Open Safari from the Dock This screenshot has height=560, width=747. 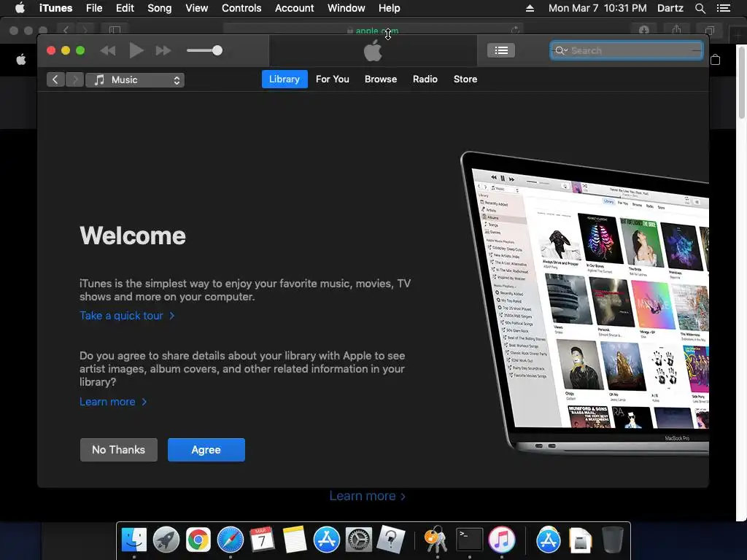click(231, 540)
